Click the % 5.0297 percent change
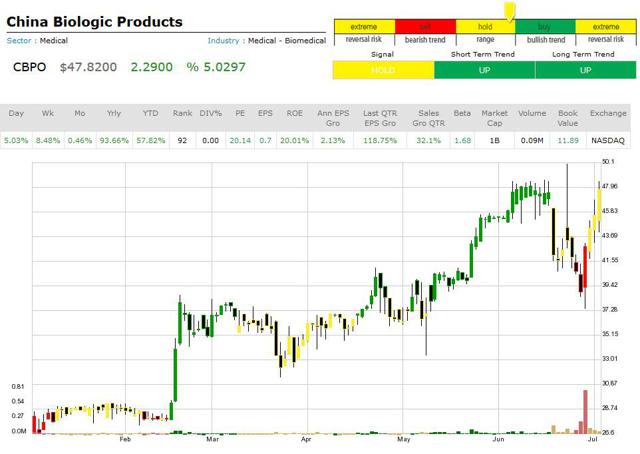The width and height of the screenshot is (640, 454). click(216, 67)
